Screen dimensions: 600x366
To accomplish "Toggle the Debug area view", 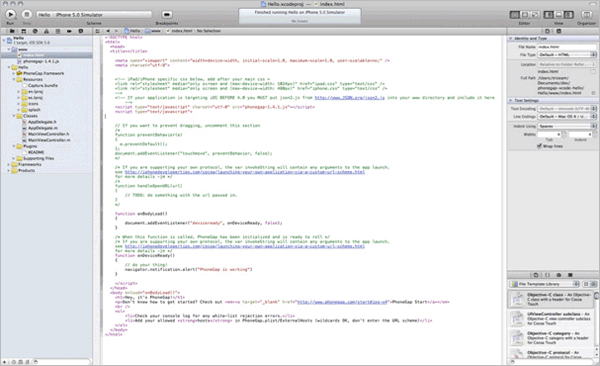I will click(x=559, y=15).
